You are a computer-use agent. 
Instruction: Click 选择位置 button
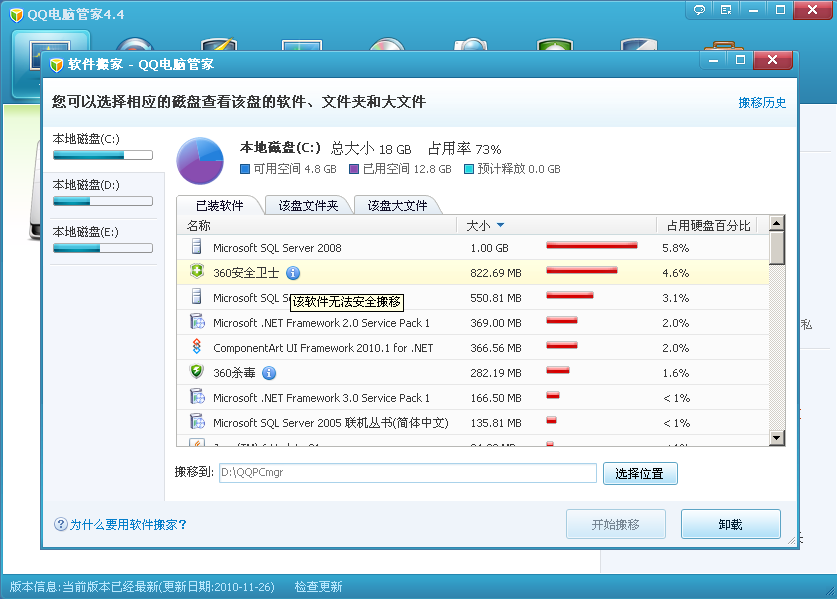(640, 474)
